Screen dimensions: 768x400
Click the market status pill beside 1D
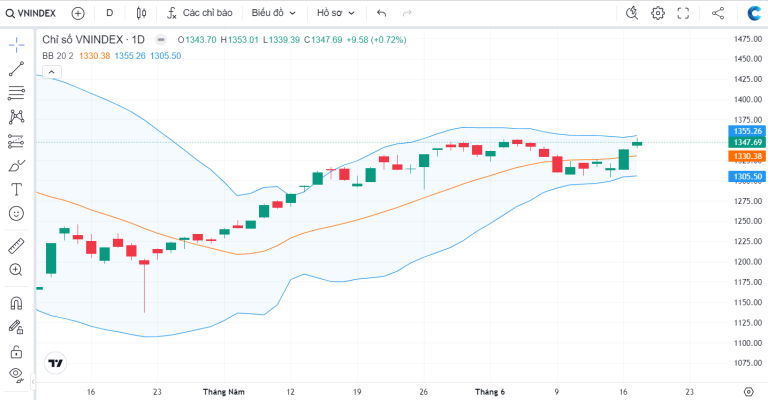click(161, 40)
